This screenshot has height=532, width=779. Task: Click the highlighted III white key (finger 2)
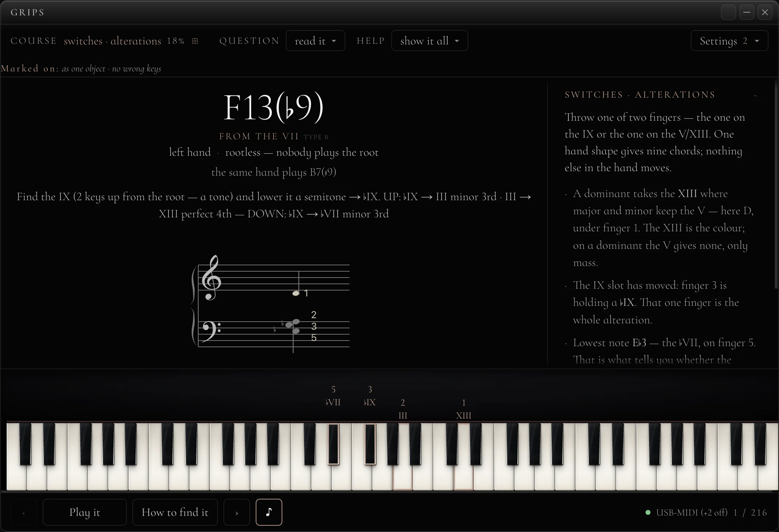click(403, 478)
